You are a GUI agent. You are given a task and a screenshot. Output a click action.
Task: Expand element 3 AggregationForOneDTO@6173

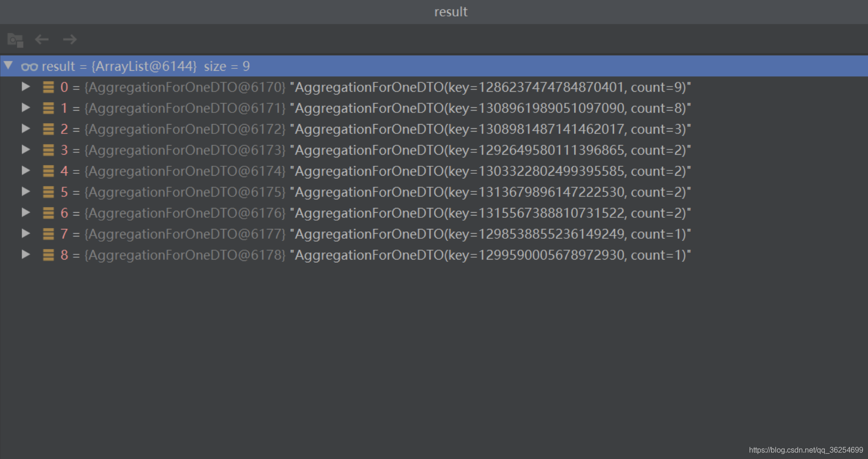coord(26,149)
